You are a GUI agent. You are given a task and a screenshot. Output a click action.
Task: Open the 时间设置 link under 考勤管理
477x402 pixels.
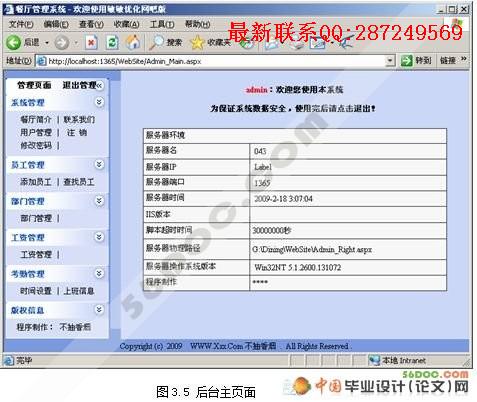(36, 291)
